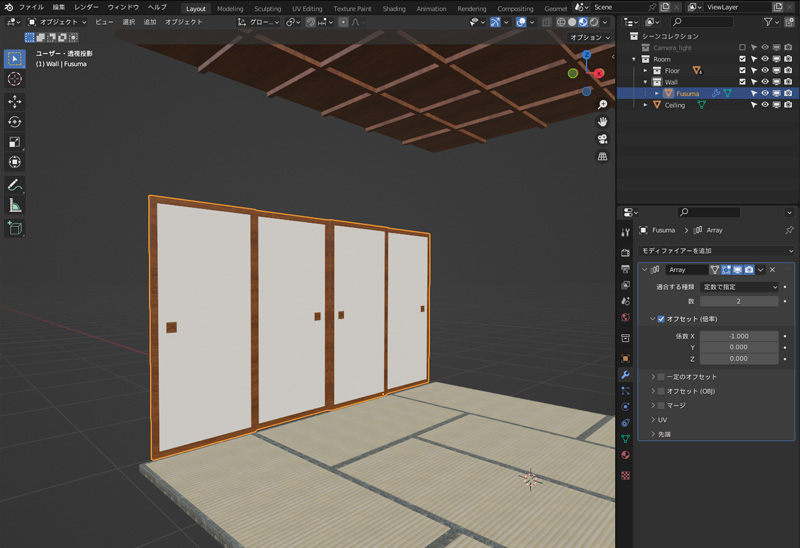Choose the Scale tool
The height and width of the screenshot is (548, 800).
(x=15, y=142)
